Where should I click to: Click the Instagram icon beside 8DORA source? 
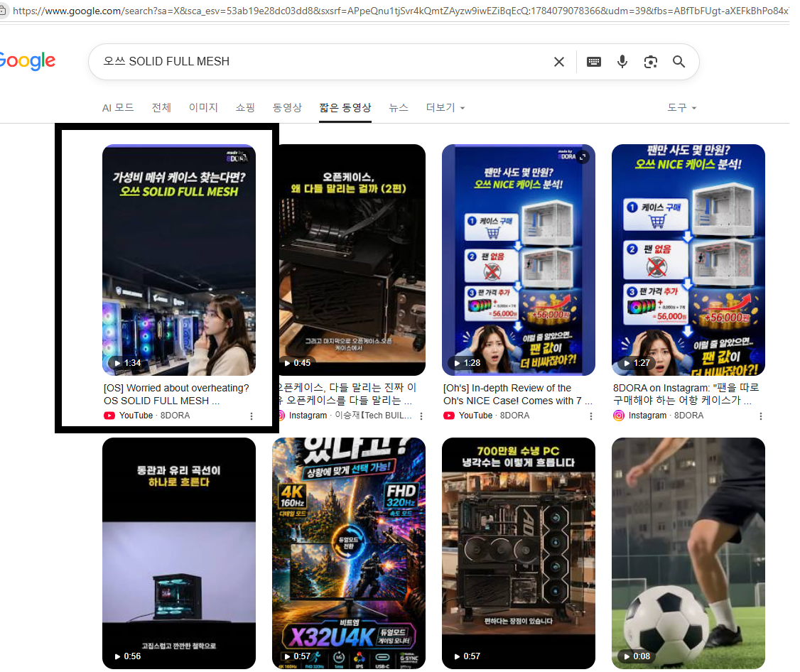point(618,416)
